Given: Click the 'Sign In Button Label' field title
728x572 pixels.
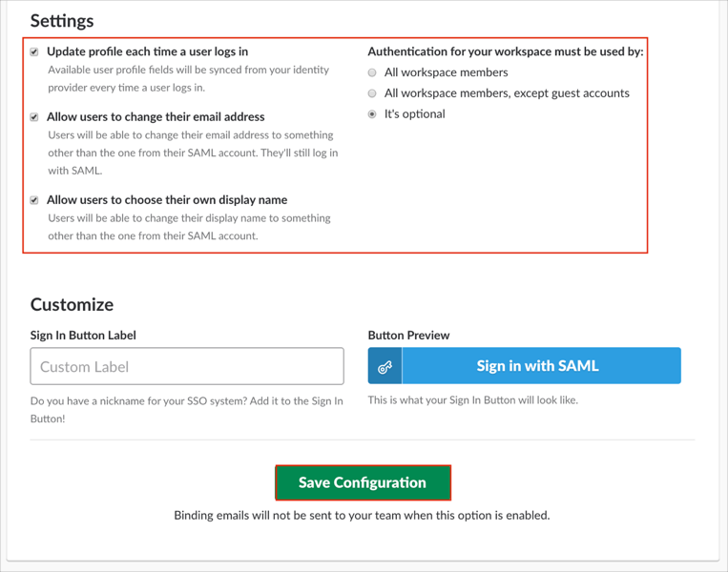Looking at the screenshot, I should [83, 336].
